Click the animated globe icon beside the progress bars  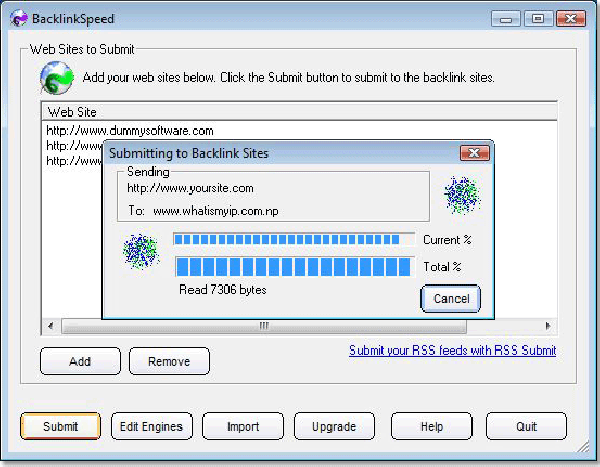point(141,251)
